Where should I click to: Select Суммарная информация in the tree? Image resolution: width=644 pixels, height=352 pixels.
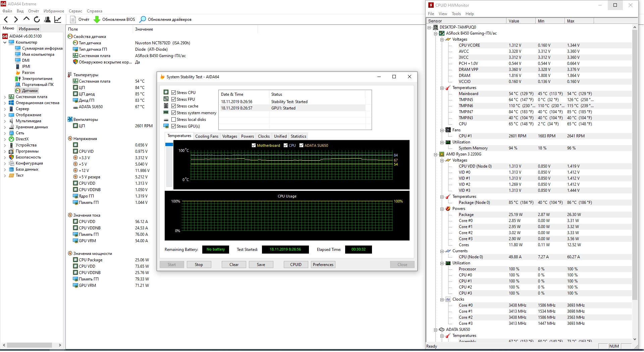coord(42,48)
